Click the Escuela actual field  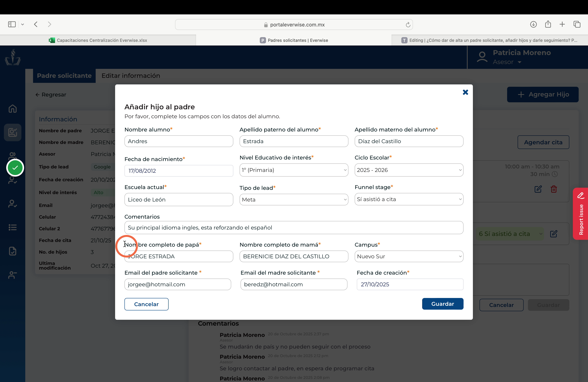click(x=179, y=199)
